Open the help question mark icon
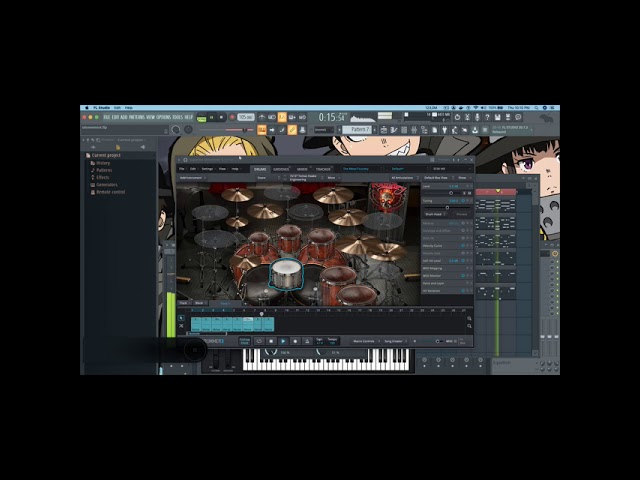Screen dimensions: 640x480 487,117
